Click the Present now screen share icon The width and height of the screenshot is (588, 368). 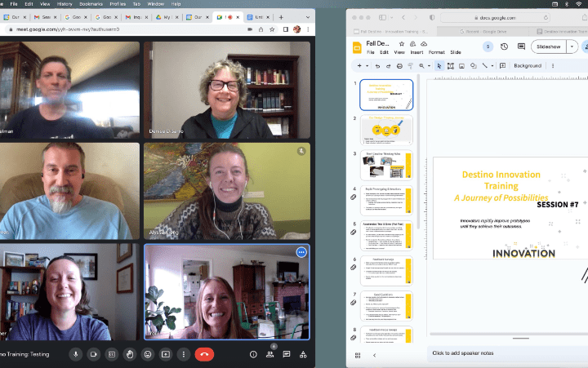(x=166, y=354)
